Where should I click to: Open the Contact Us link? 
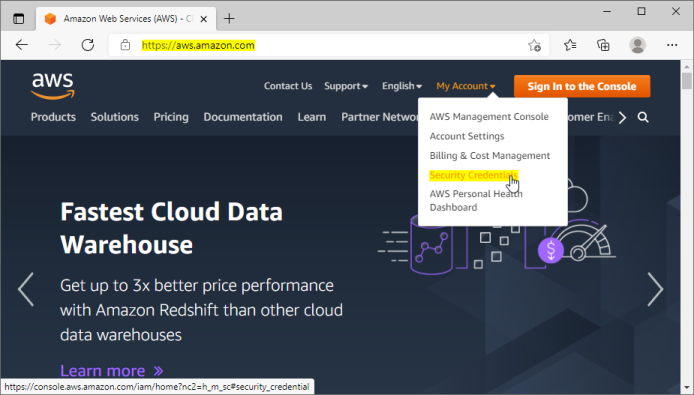point(288,86)
